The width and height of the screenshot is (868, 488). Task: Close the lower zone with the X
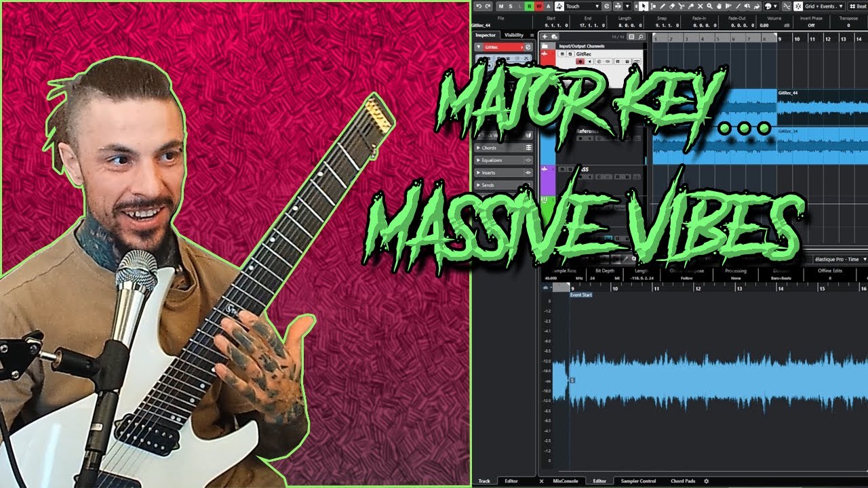coord(541,481)
